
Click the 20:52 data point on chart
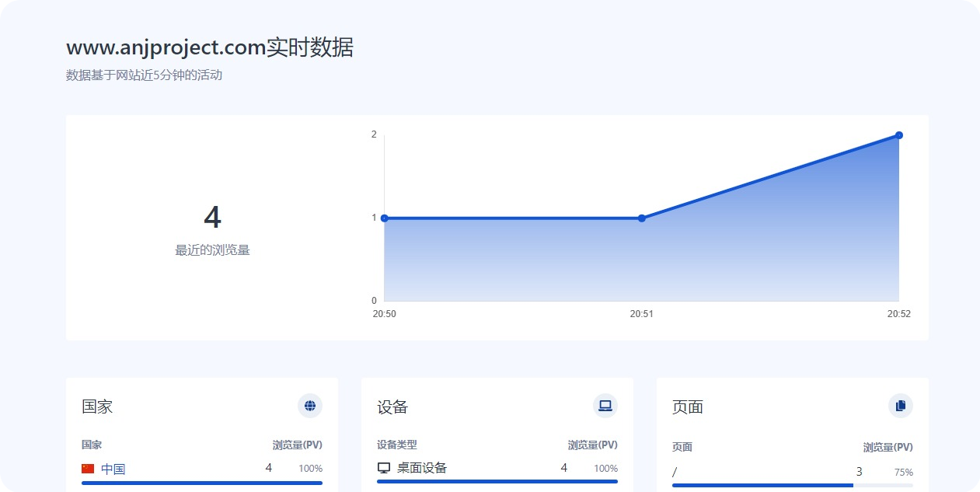[899, 135]
